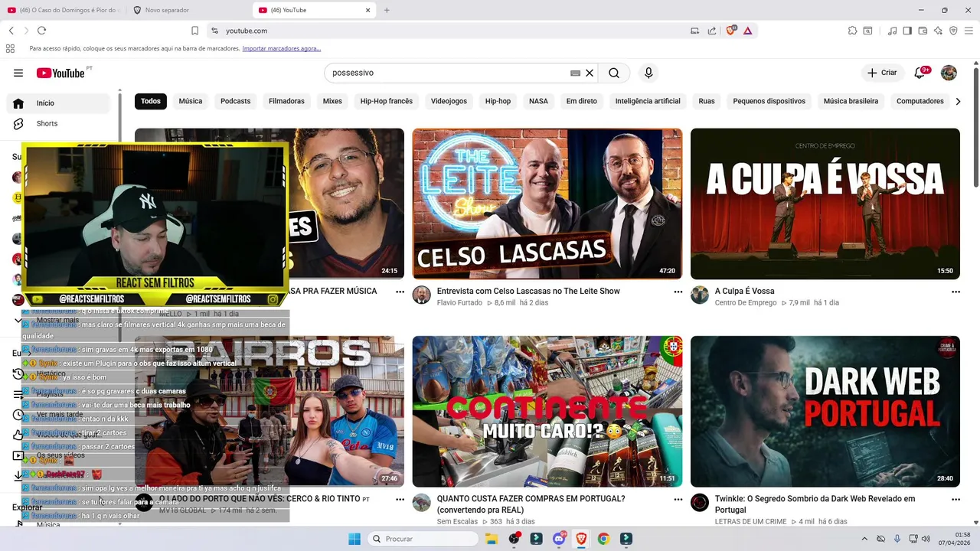The image size is (980, 551).
Task: Select the NASA filter chip
Action: pos(538,101)
